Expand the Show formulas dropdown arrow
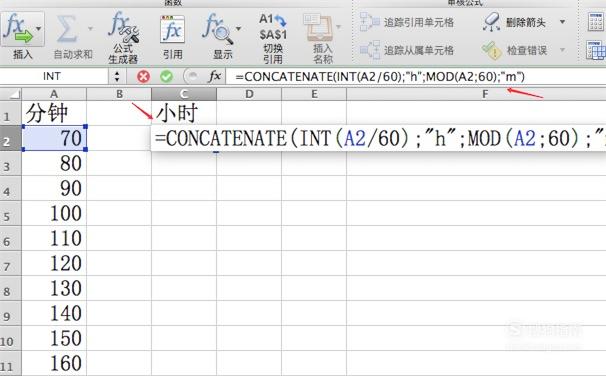606x376 pixels. click(x=238, y=29)
